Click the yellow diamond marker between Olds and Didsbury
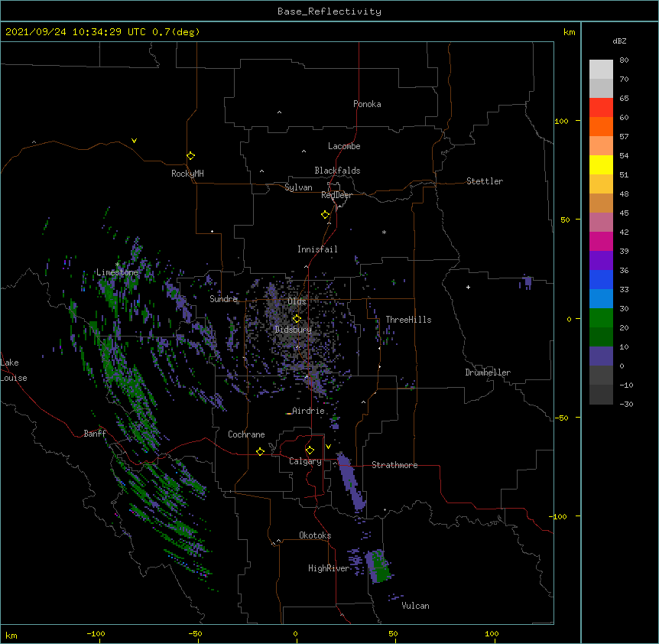The width and height of the screenshot is (659, 644). tap(297, 318)
